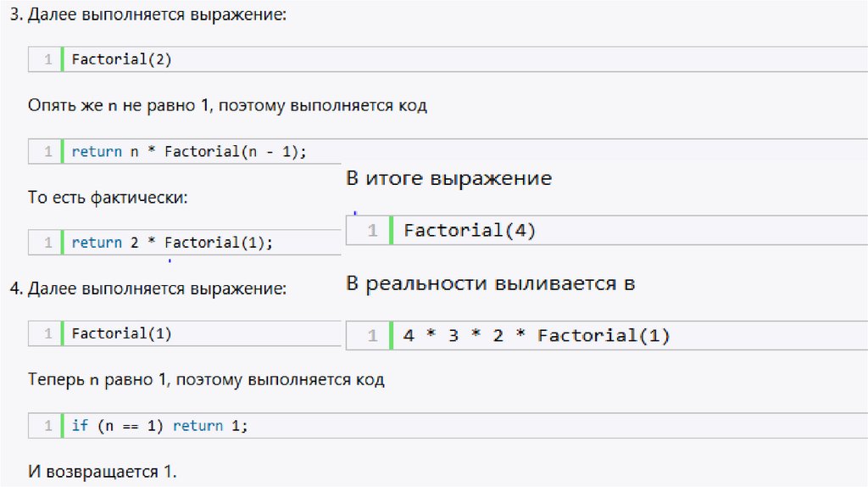Click the text "И возвращается 1."
The width and height of the screenshot is (868, 487).
[102, 471]
